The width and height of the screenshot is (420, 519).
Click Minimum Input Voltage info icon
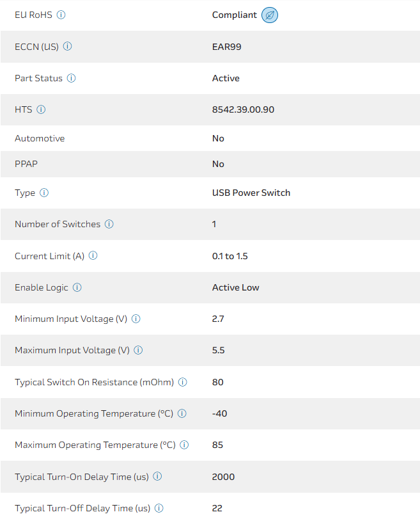tap(136, 319)
